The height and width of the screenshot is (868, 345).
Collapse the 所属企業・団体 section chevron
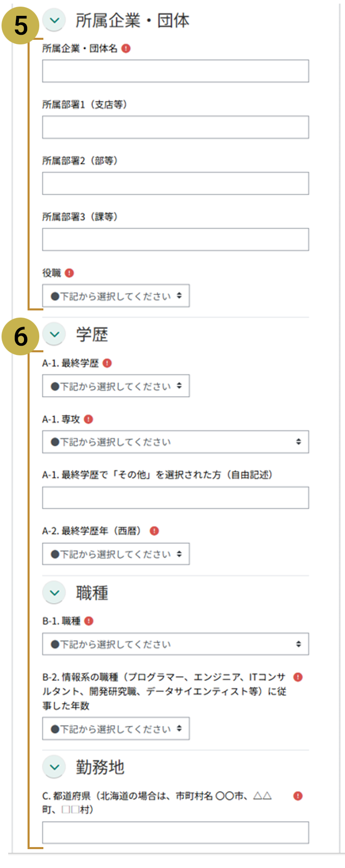coord(54,20)
